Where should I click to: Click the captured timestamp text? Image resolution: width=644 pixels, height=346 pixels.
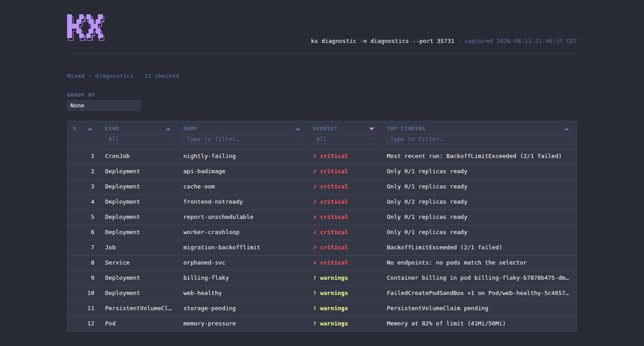point(521,41)
